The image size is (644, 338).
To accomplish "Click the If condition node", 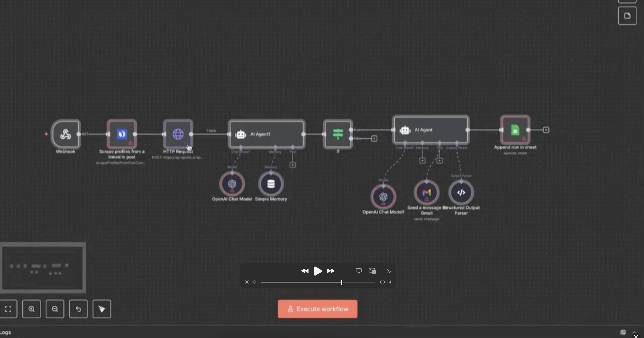I will pos(338,134).
